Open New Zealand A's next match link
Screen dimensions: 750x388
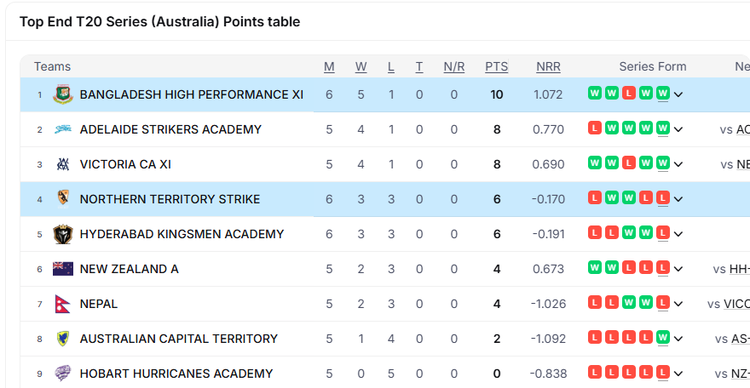tap(731, 269)
